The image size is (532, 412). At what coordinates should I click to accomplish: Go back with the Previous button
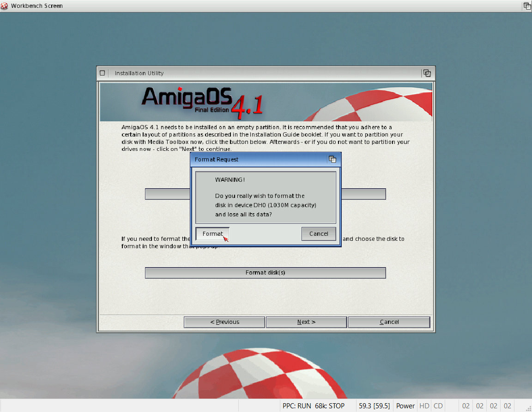(x=224, y=322)
